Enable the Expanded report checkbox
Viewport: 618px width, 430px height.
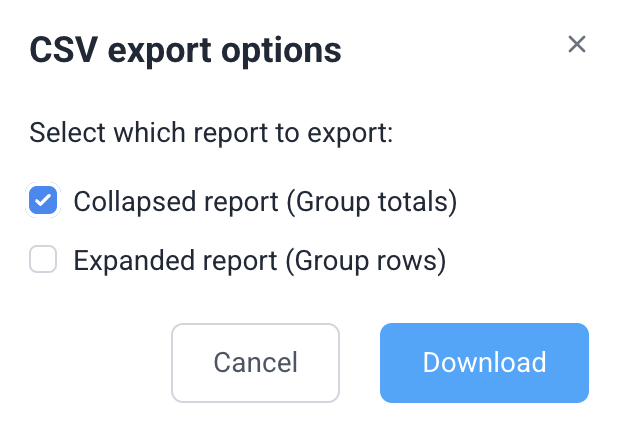(x=43, y=261)
